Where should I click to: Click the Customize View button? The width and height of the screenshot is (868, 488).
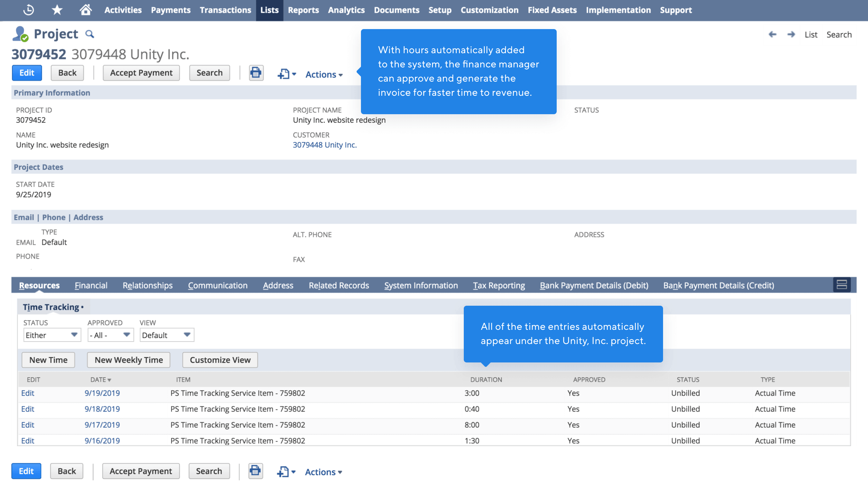point(220,360)
